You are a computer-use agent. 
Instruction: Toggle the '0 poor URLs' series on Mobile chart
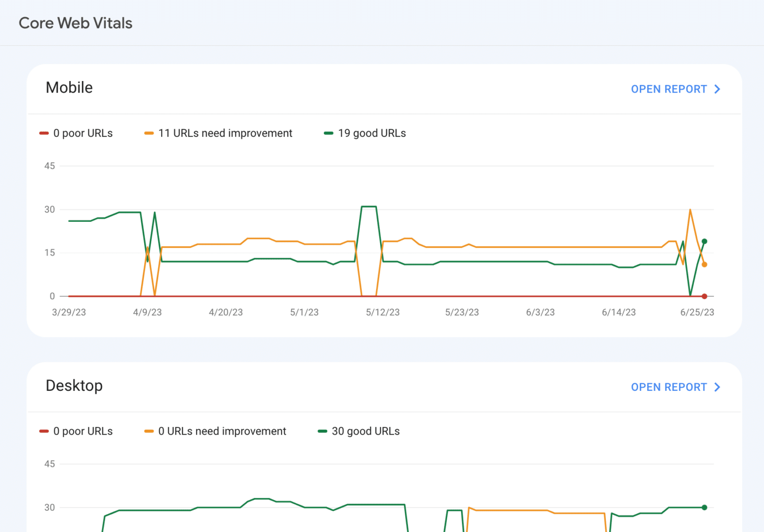76,133
